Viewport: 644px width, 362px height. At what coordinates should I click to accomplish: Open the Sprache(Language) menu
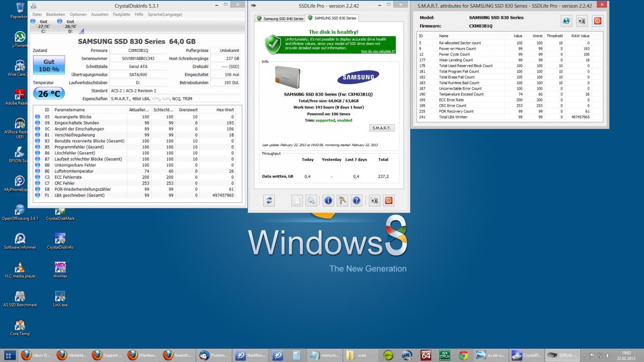pos(165,14)
